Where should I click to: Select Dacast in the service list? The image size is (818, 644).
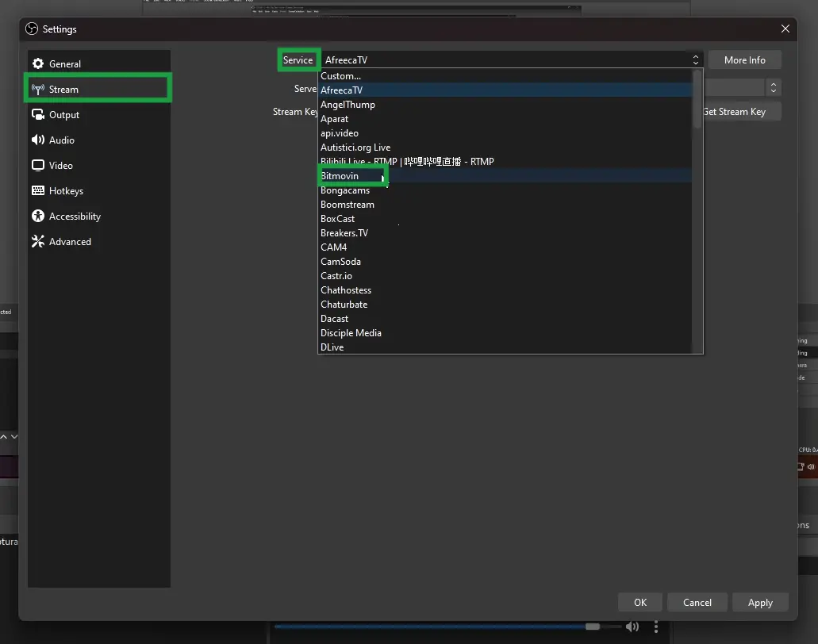pos(505,319)
